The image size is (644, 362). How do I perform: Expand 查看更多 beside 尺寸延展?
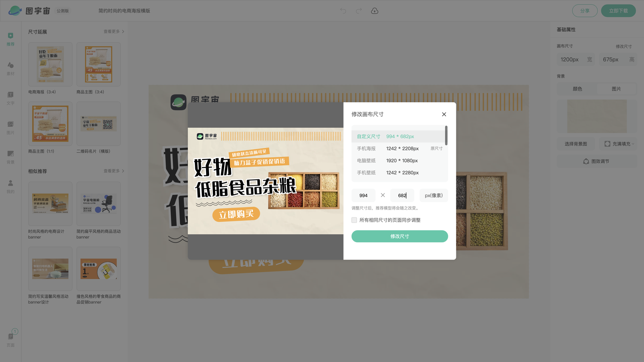tap(114, 31)
